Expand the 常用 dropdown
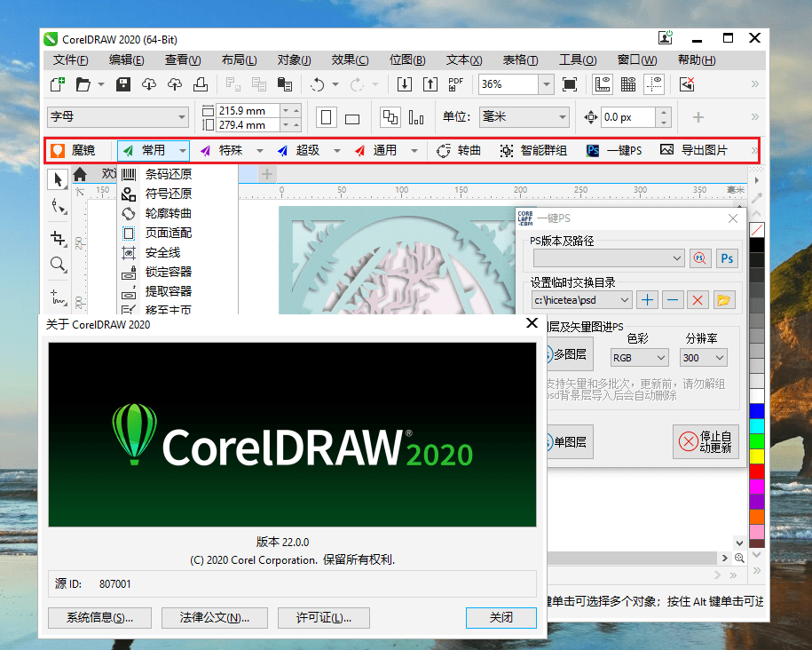 [182, 151]
